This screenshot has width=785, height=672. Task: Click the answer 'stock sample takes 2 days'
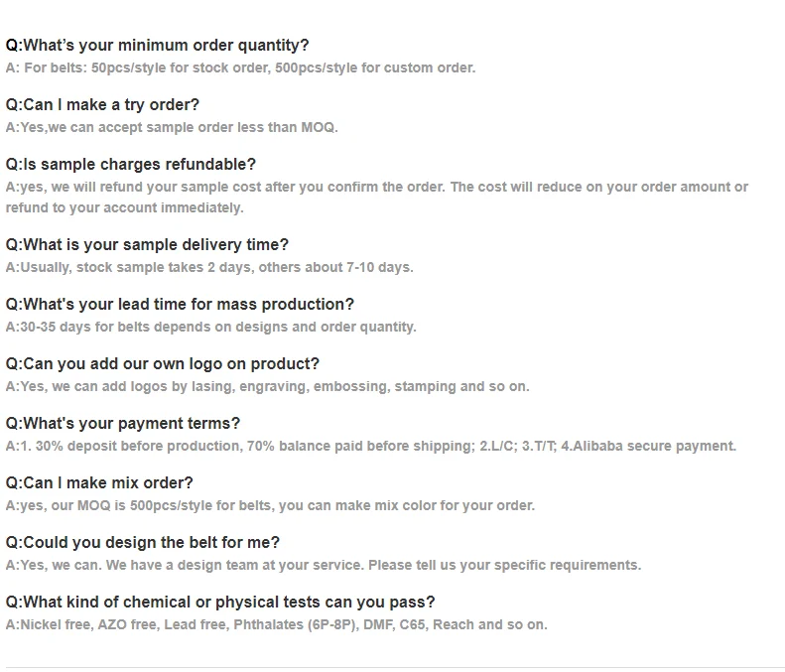(x=208, y=267)
